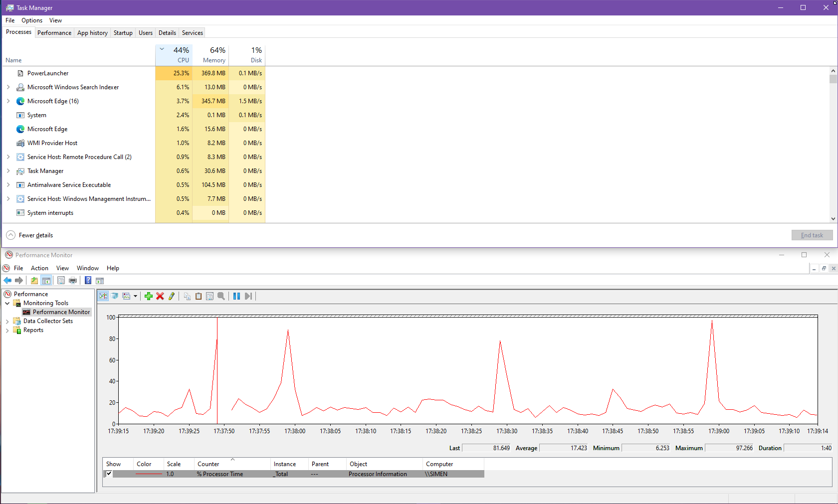The height and width of the screenshot is (504, 838).
Task: Freeze the display with the pause icon
Action: (236, 296)
